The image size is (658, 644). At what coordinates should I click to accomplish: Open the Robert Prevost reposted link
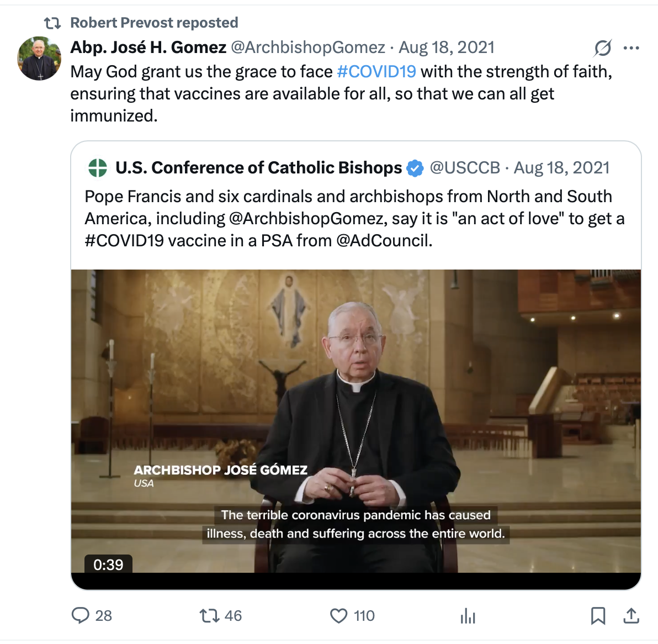[x=154, y=23]
